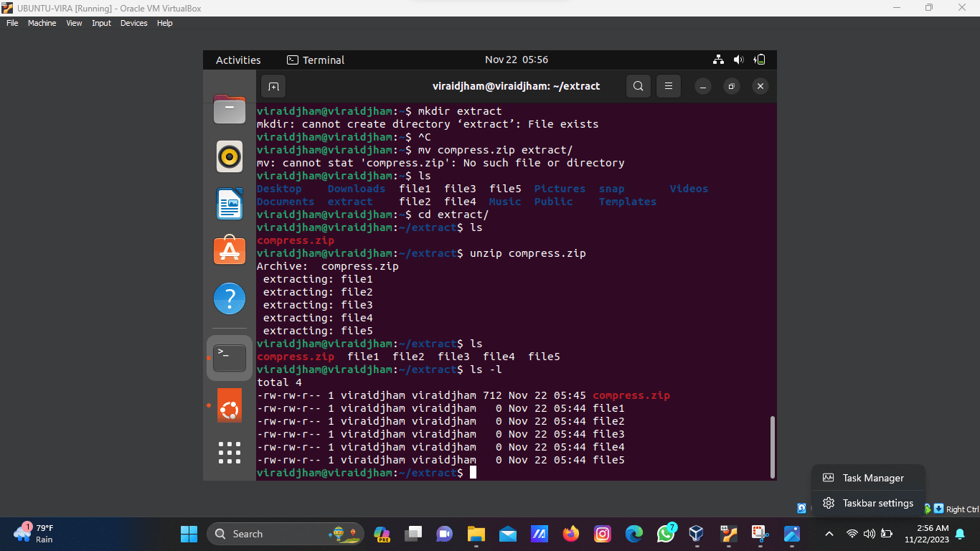Click the 'unzip compress.zip' command text
This screenshot has height=551, width=980.
pyautogui.click(x=528, y=253)
